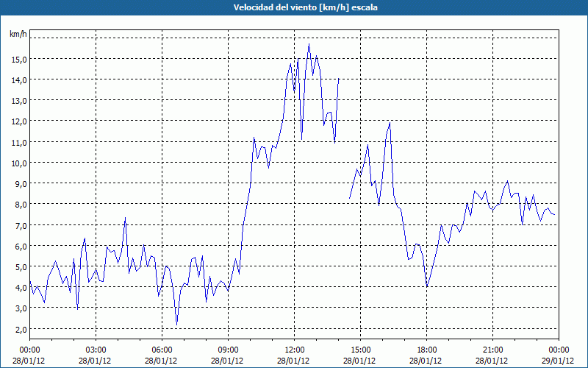The height and width of the screenshot is (368, 588).
Task: Select the '28/01/12' date under 09:00
Action: point(227,361)
